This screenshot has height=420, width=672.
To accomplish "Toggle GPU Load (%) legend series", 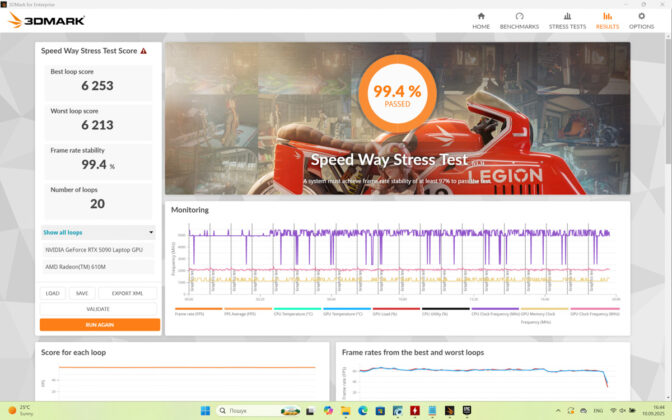I will pos(396,312).
